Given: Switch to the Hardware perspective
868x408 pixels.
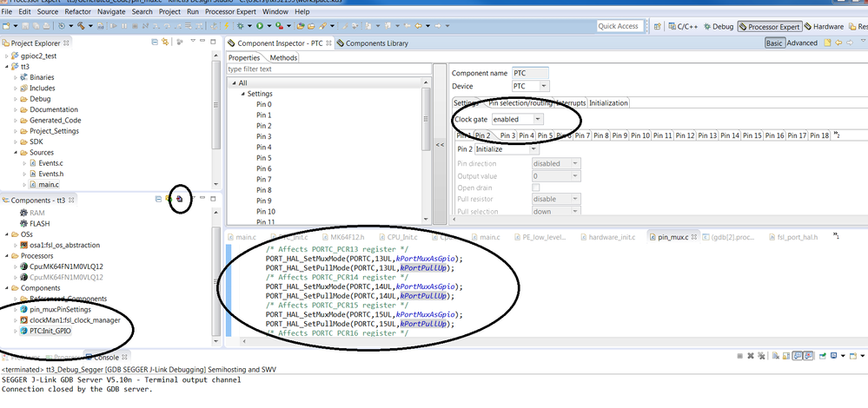Looking at the screenshot, I should click(824, 27).
